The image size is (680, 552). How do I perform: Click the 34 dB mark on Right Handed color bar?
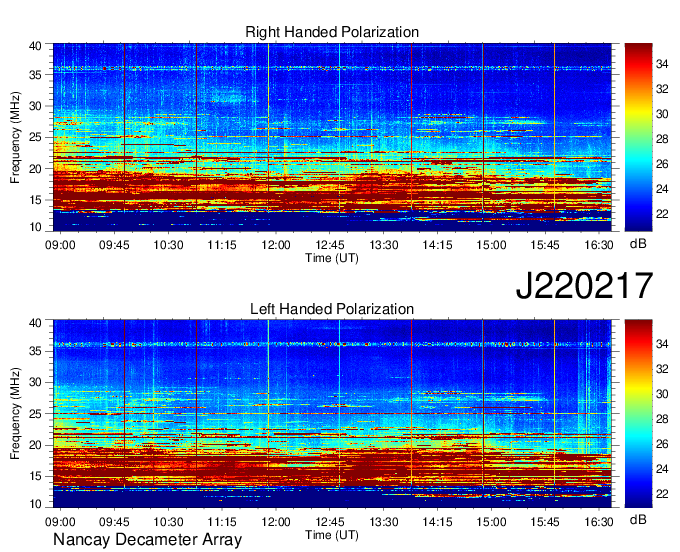pos(662,65)
